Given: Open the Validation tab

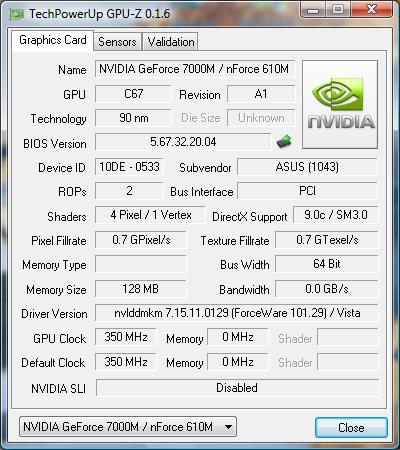Looking at the screenshot, I should tap(171, 42).
